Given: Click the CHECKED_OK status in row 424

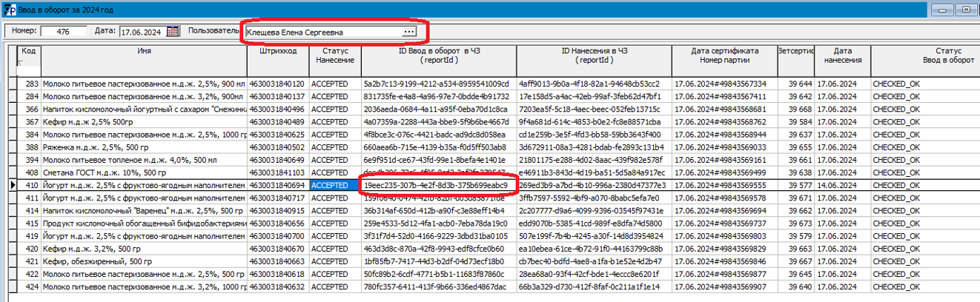Looking at the screenshot, I should click(896, 286).
